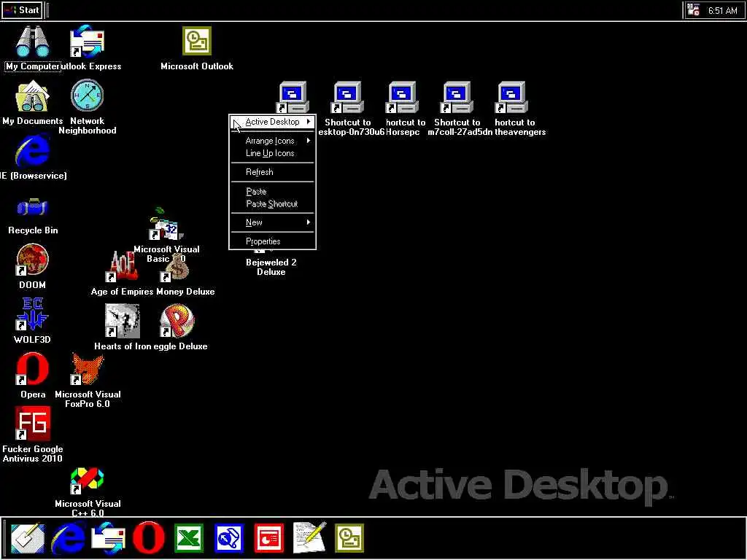Open the New submenu
The width and height of the screenshot is (747, 560).
click(273, 222)
